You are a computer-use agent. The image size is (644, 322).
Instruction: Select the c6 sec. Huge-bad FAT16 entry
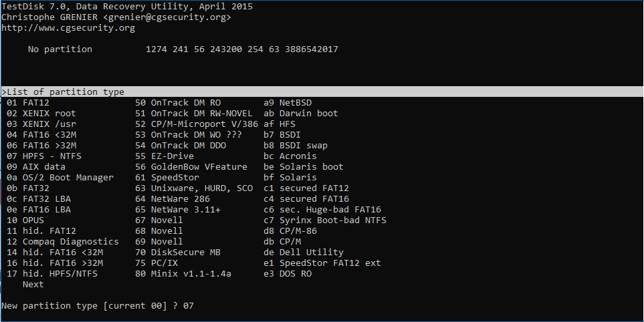tap(322, 209)
